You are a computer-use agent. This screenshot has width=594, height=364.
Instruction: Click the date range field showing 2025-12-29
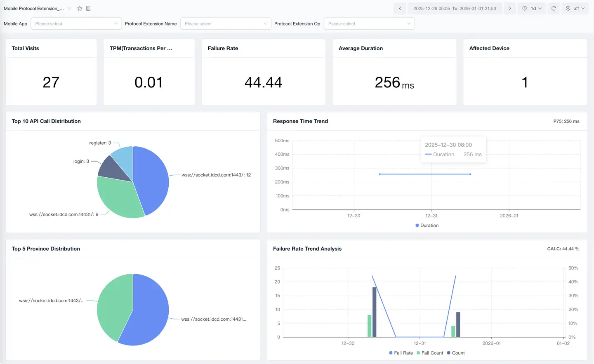(455, 8)
